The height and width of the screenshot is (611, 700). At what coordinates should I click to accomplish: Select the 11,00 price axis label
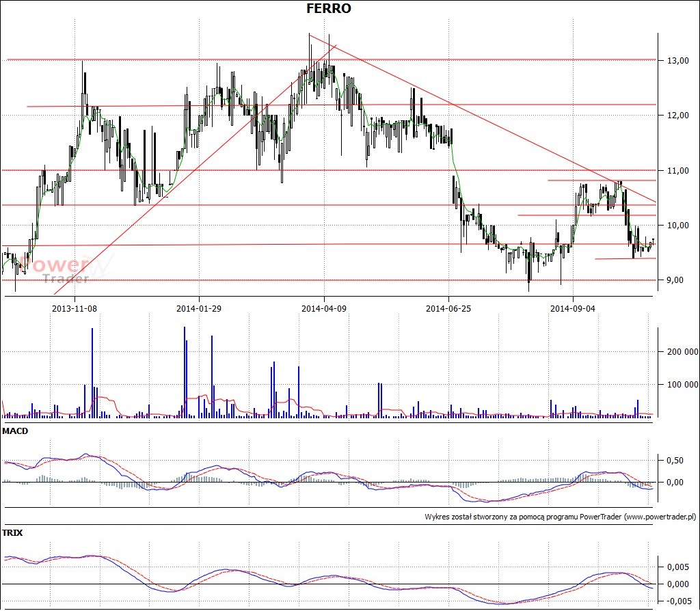pyautogui.click(x=677, y=171)
